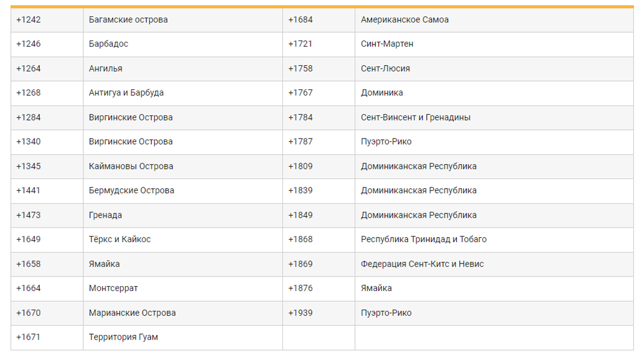Select the Американское Самоа cell
This screenshot has height=357, width=644.
(405, 20)
